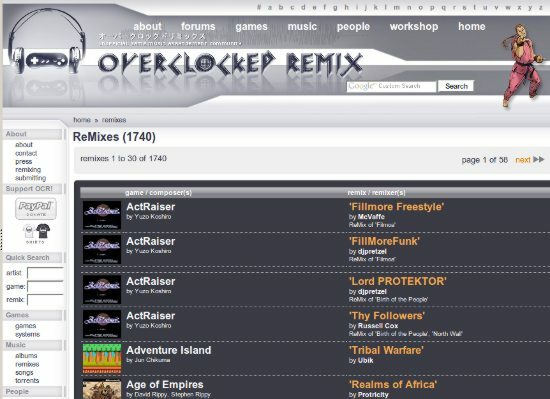Focus the Google Custom Search field
Image resolution: width=550 pixels, height=399 pixels.
pyautogui.click(x=391, y=86)
